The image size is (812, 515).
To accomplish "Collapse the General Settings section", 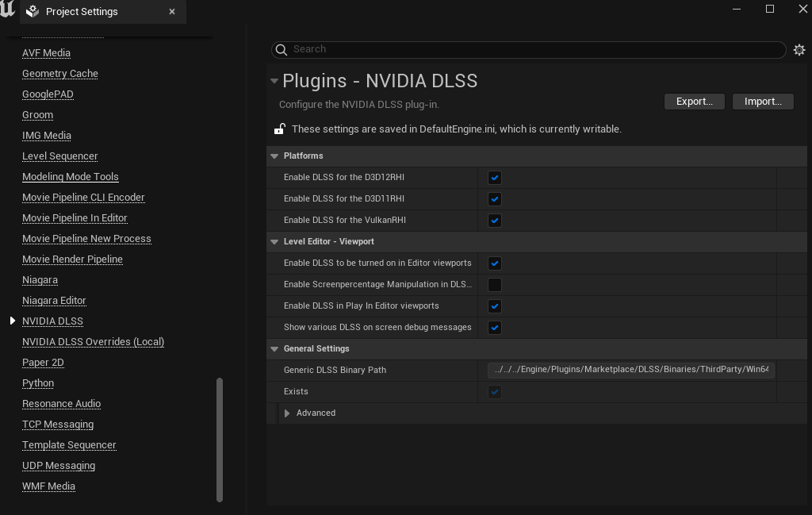I will [274, 348].
